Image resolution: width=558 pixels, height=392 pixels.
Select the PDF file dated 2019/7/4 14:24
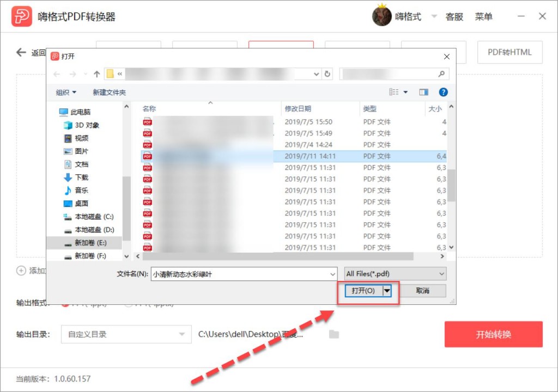[x=294, y=145]
